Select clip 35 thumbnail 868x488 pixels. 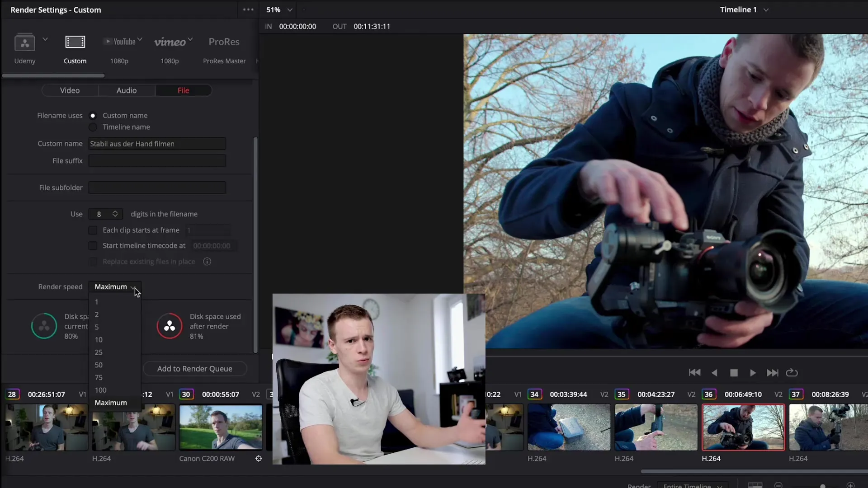pyautogui.click(x=656, y=427)
